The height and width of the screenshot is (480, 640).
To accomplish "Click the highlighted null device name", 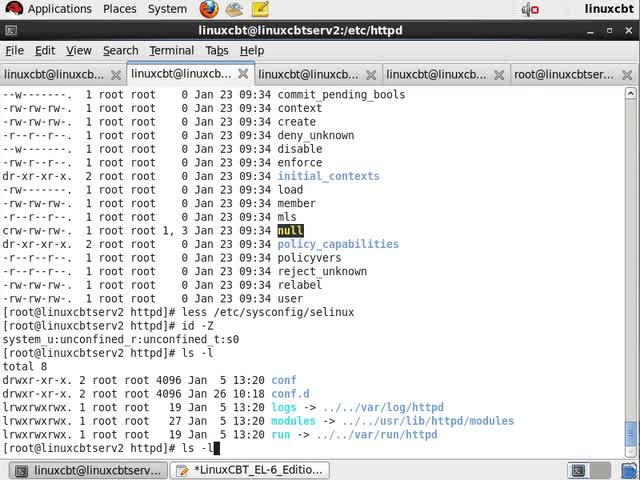I will pos(291,231).
